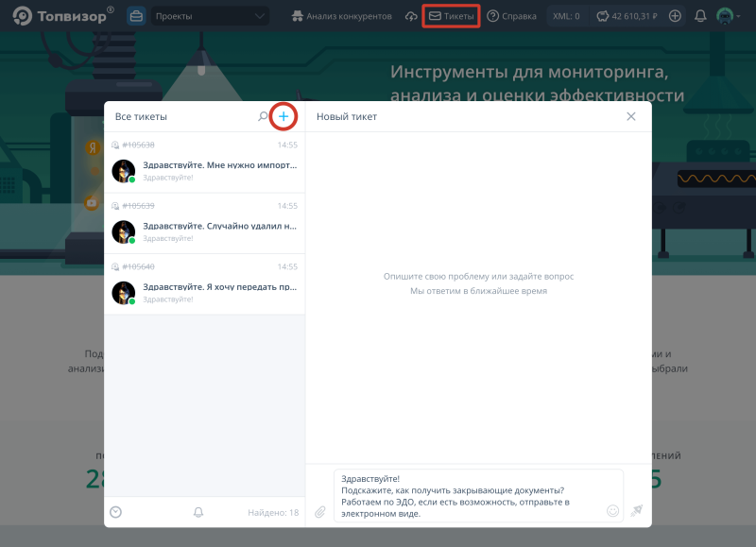Create a new ticket with plus icon
The width and height of the screenshot is (756, 547).
[283, 116]
